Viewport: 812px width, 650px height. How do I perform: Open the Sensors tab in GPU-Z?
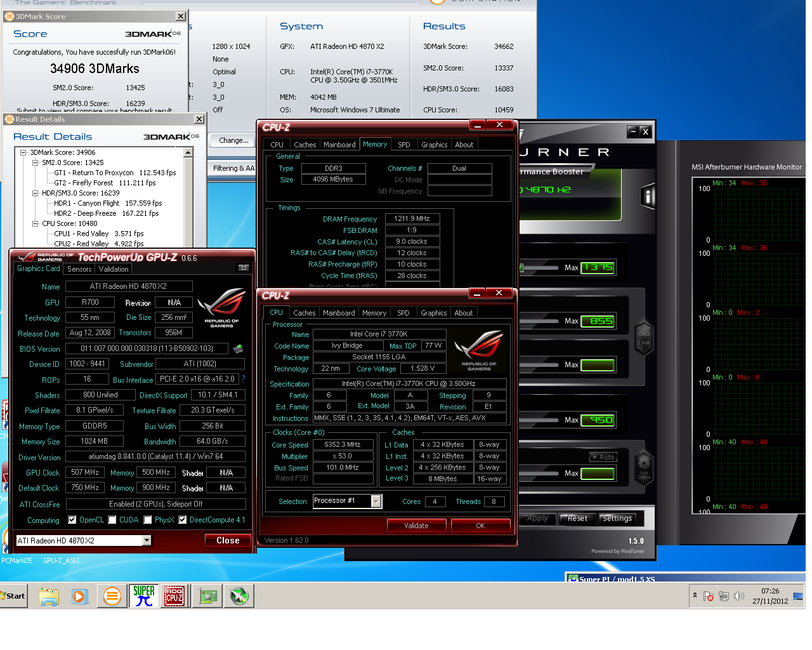pyautogui.click(x=79, y=269)
